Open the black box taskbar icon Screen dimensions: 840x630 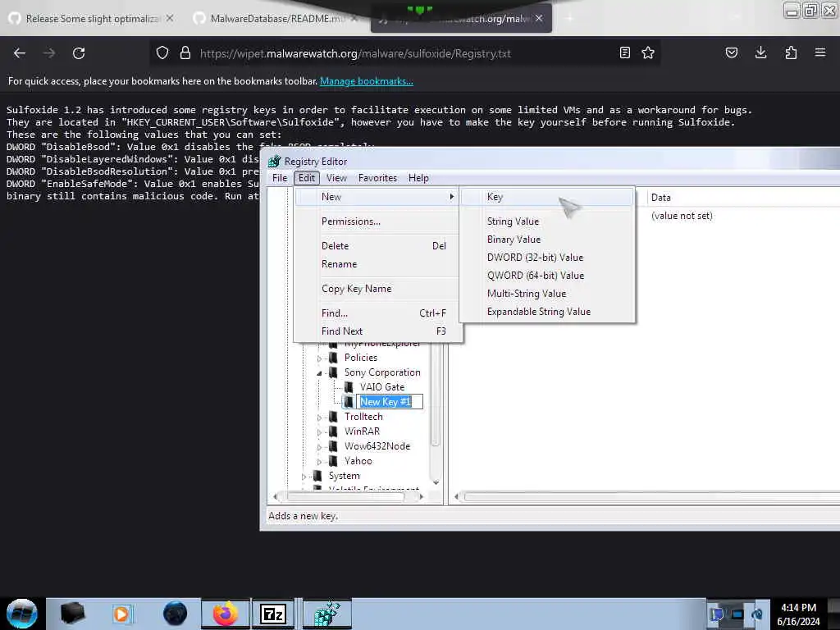click(x=72, y=614)
